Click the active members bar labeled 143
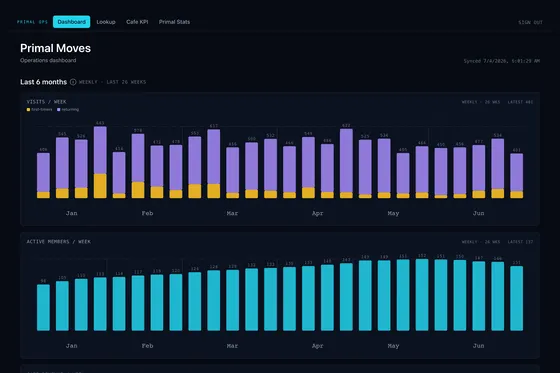This screenshot has width=560, height=373. tap(346, 297)
